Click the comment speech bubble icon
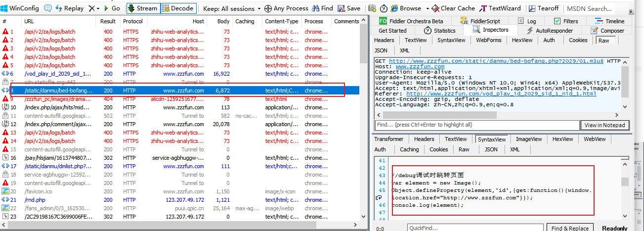The image size is (644, 231). pyautogui.click(x=48, y=8)
